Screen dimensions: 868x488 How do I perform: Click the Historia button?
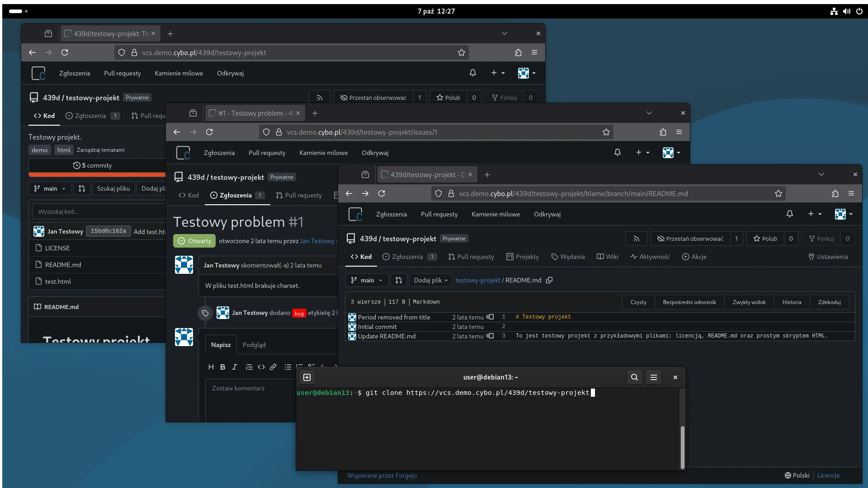791,302
